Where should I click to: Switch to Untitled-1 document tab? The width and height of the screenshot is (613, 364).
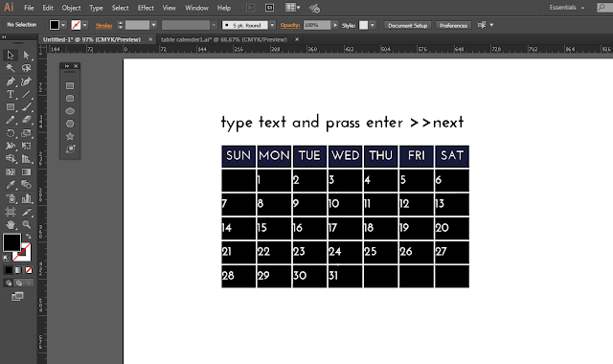(92, 39)
